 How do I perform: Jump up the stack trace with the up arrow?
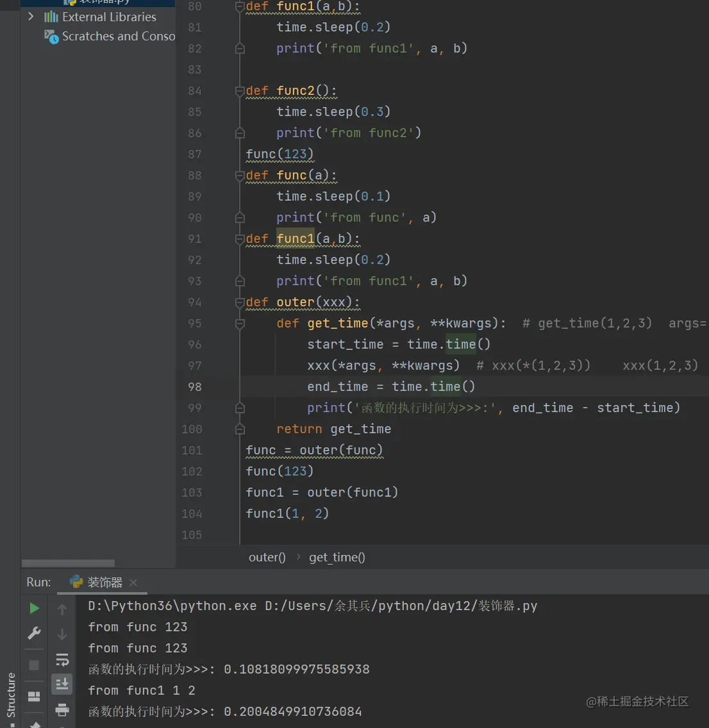click(62, 609)
